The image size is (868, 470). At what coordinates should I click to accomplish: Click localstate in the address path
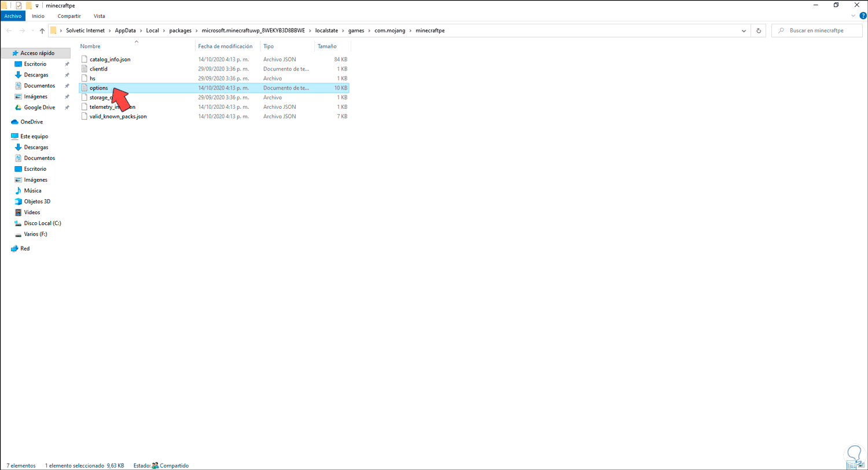pyautogui.click(x=327, y=30)
